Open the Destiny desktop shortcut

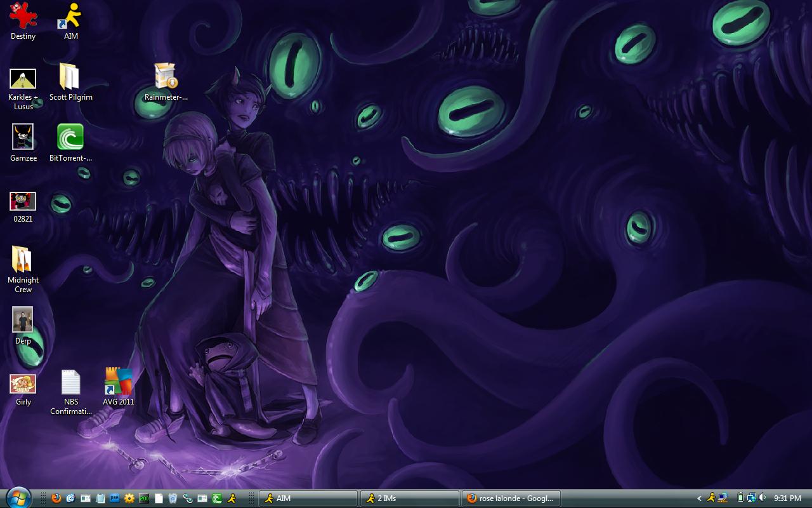click(x=23, y=16)
